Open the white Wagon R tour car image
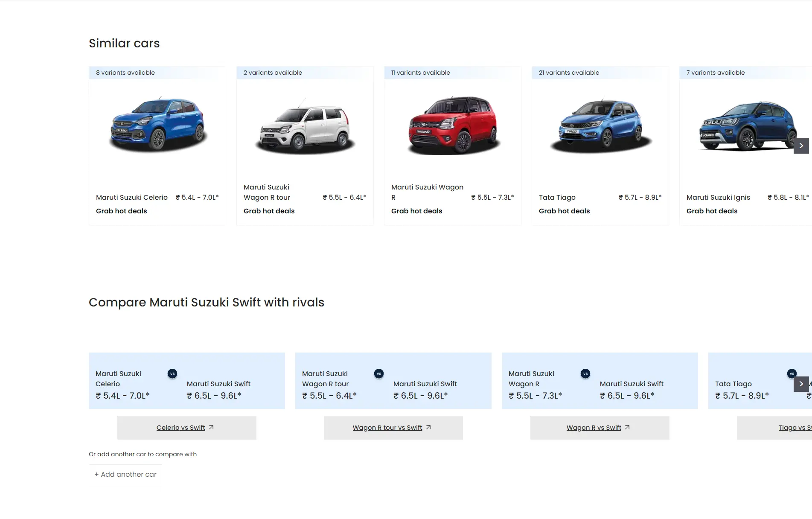 [305, 126]
